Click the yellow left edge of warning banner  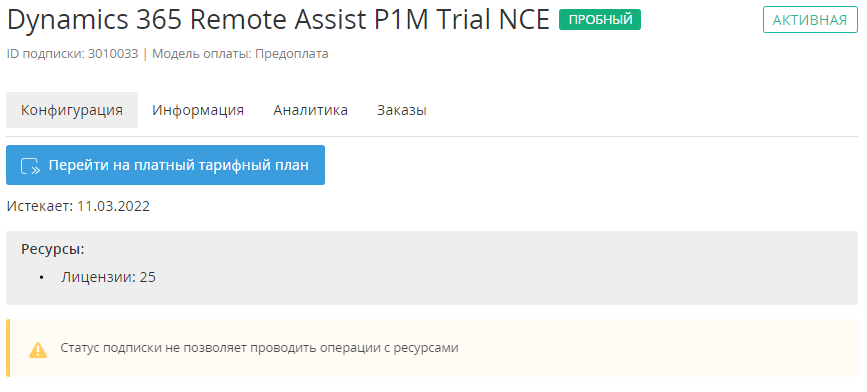click(x=8, y=348)
